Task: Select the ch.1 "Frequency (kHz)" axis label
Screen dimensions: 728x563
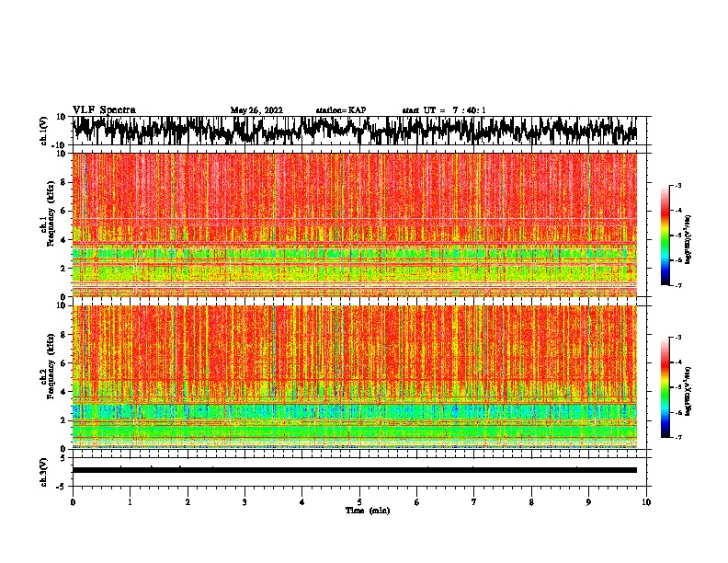Action: [51, 214]
